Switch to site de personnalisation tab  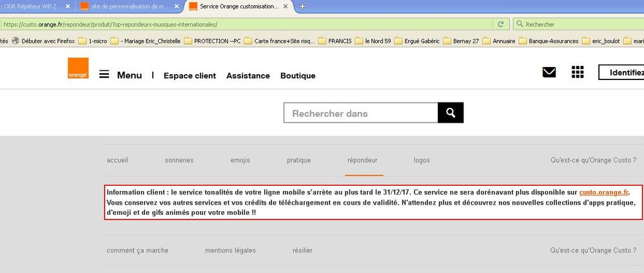click(x=130, y=6)
